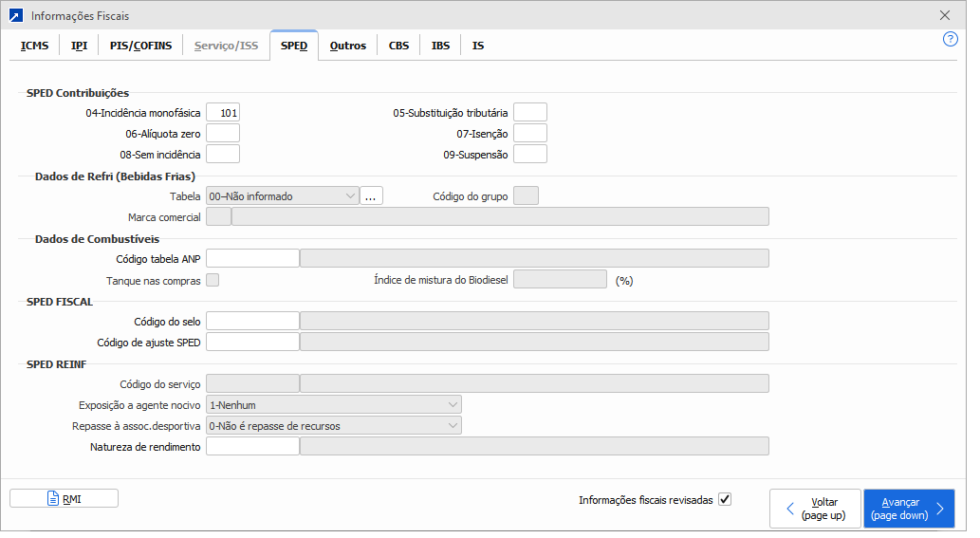Switch to the PIS/COFINS tab
The width and height of the screenshot is (980, 538).
click(x=140, y=46)
